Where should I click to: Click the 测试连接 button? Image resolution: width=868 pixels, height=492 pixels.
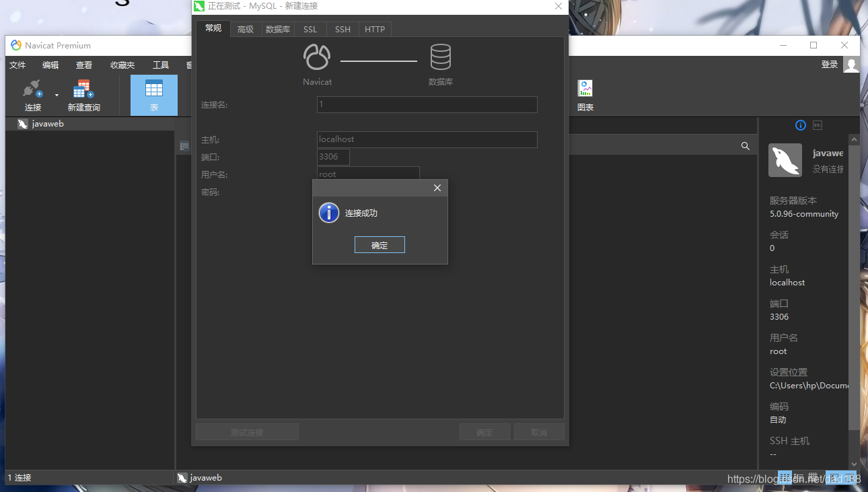[x=247, y=432]
